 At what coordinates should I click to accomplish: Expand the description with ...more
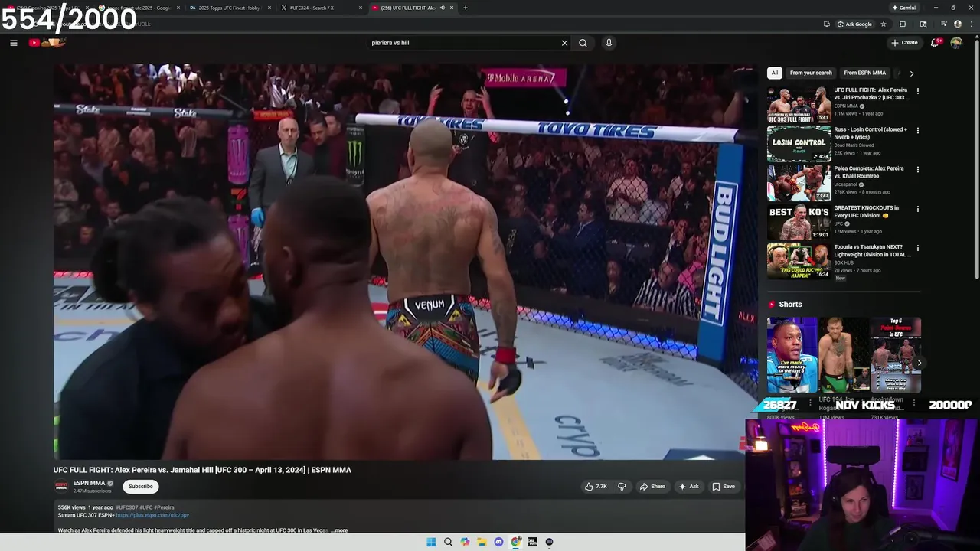(x=339, y=530)
